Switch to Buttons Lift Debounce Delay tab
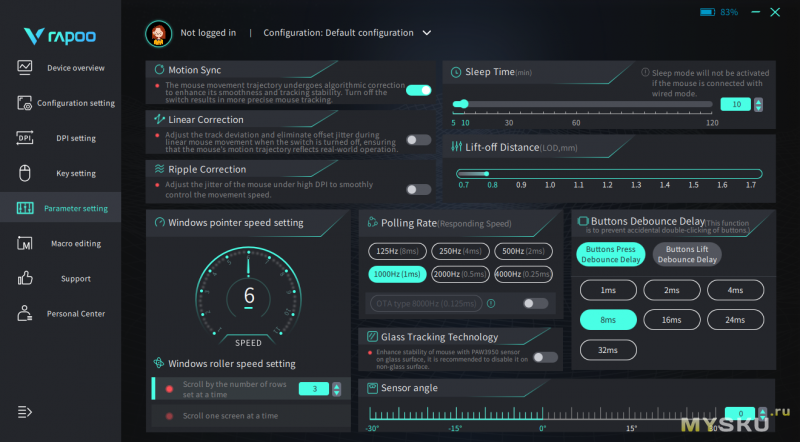This screenshot has width=800, height=442. tap(686, 254)
